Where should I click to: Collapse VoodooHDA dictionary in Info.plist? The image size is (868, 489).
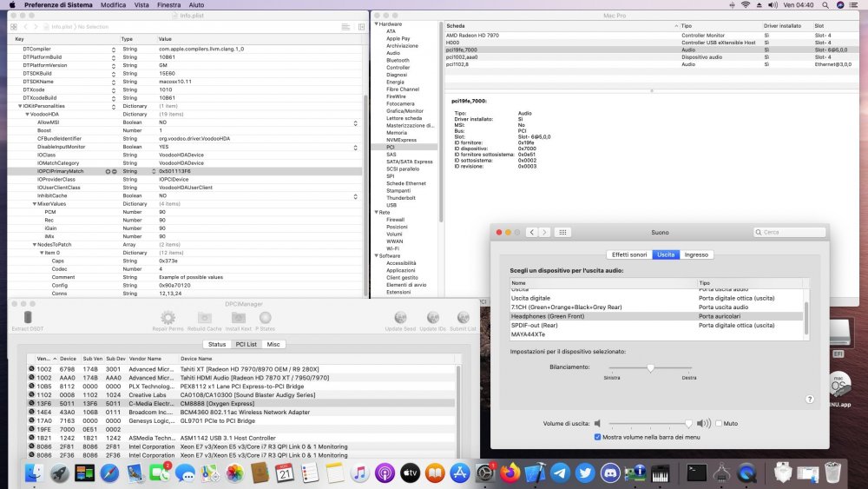27,114
